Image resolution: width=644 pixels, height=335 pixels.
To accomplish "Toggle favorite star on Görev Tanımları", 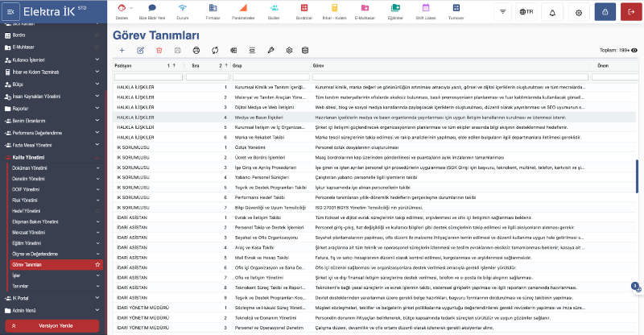I will coord(97,264).
